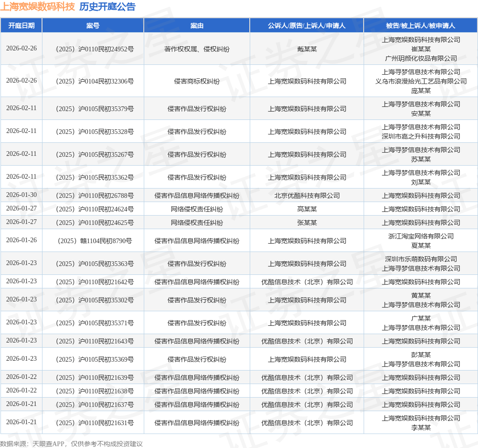This screenshot has width=478, height=448.
Task: Click defendant 苏某某
Action: pos(421,159)
